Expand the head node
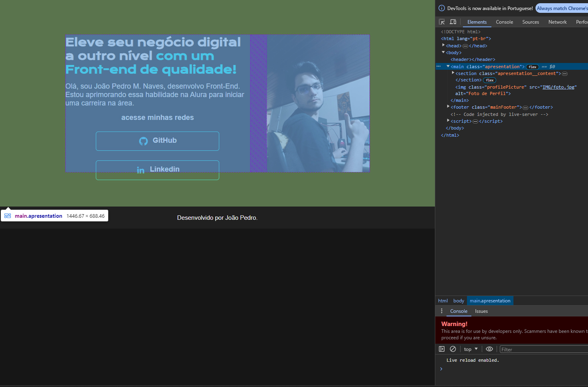 [x=443, y=45]
